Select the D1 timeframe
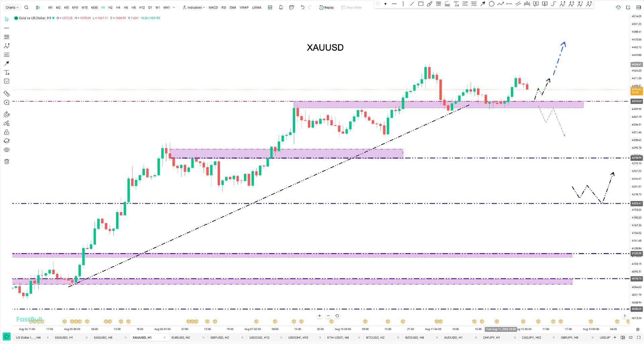 coord(150,7)
